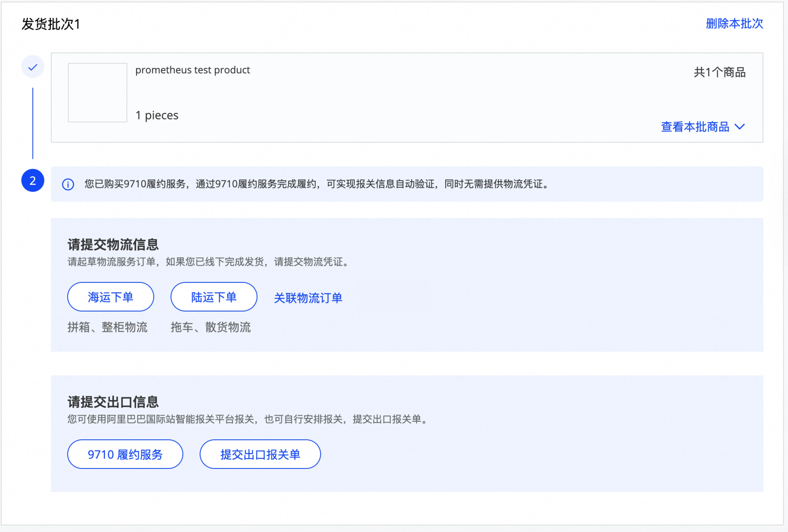Choose the 9710 履约服务 button
Viewport: 788px width, 532px height.
tap(125, 454)
